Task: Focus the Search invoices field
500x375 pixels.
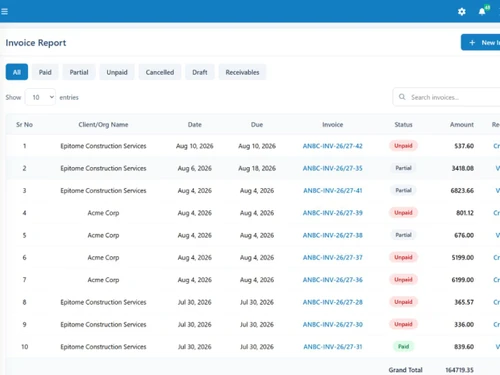Action: tap(447, 97)
